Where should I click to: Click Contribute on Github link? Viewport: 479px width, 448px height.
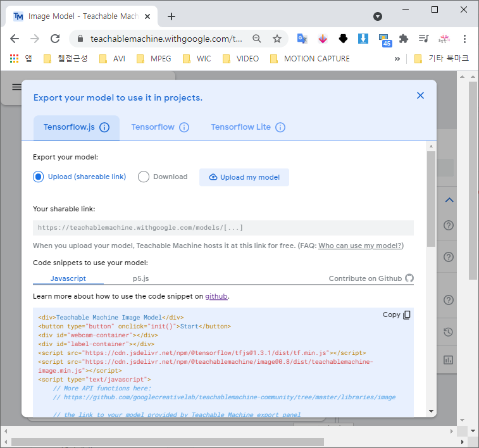point(371,278)
